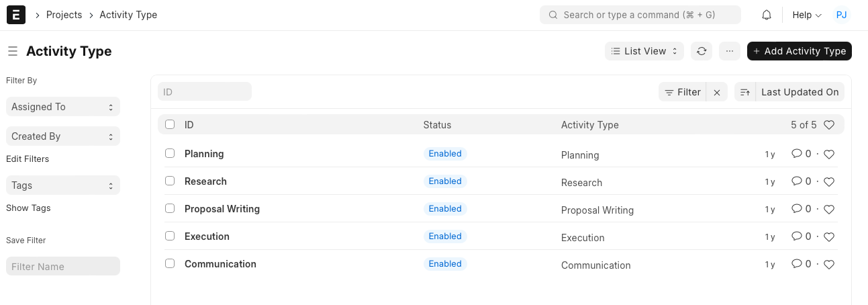Viewport: 868px width, 305px height.
Task: Toggle the sort direction icon
Action: [745, 93]
